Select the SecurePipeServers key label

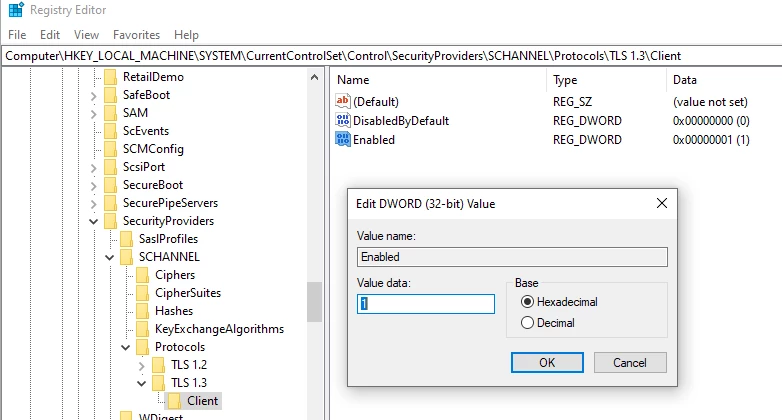(x=170, y=203)
